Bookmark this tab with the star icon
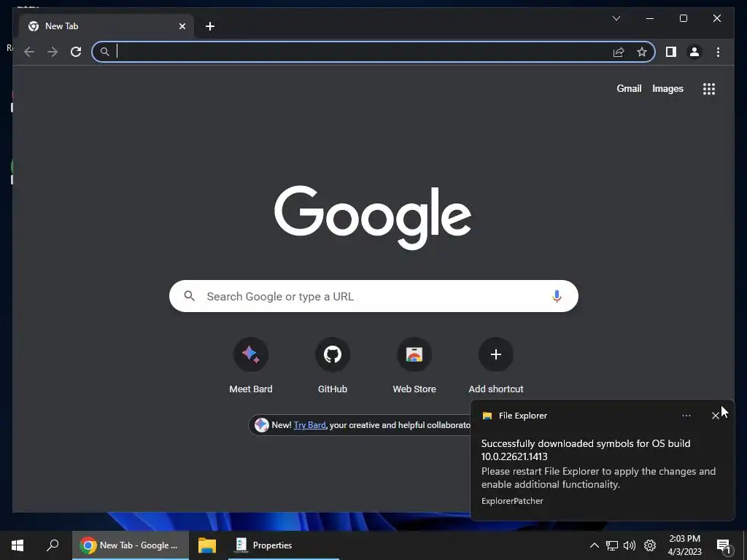Image resolution: width=747 pixels, height=560 pixels. [642, 52]
